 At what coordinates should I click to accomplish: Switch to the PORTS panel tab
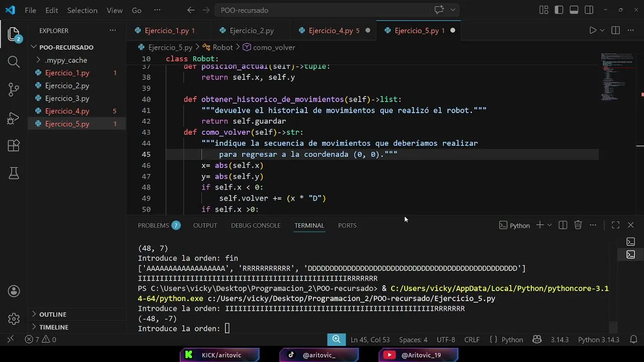347,225
